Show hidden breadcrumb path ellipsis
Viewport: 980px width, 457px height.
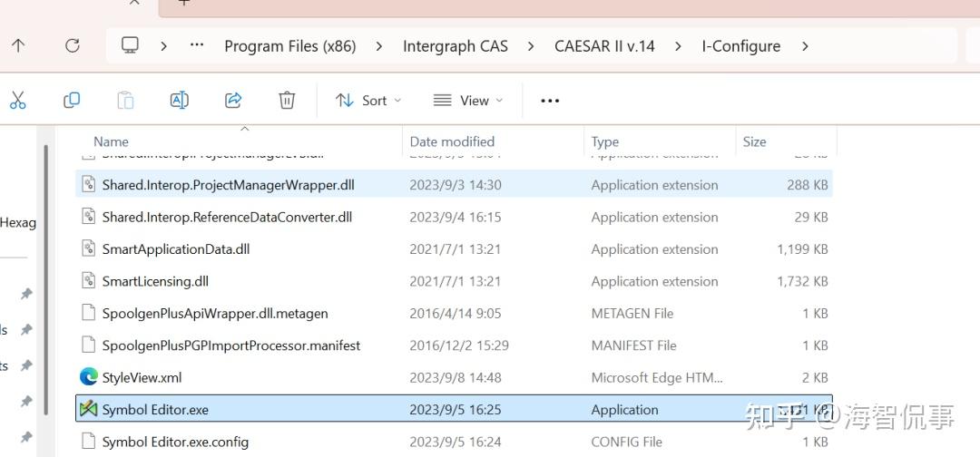pos(197,46)
